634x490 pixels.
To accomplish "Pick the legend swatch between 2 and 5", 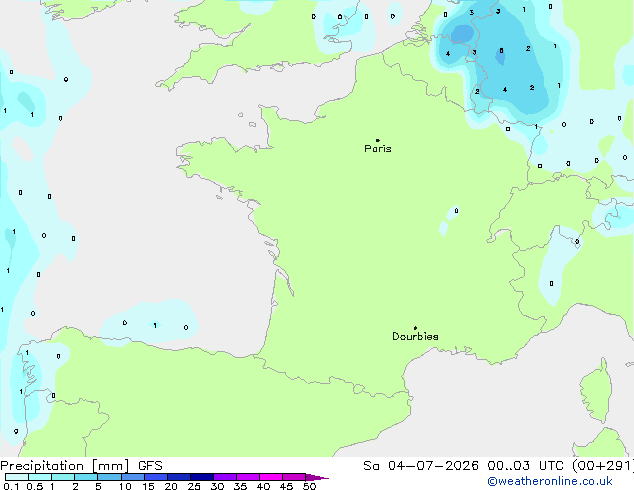I will click(86, 477).
